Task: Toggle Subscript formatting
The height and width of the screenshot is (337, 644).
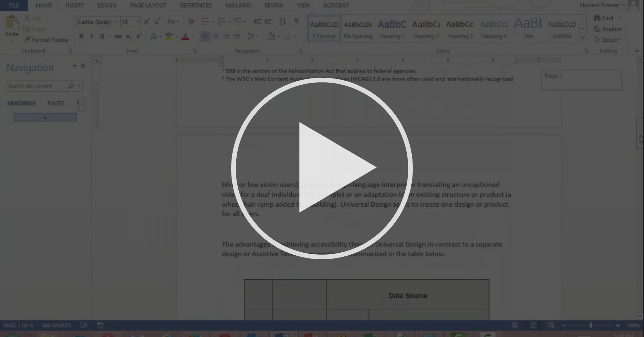Action: pyautogui.click(x=128, y=36)
